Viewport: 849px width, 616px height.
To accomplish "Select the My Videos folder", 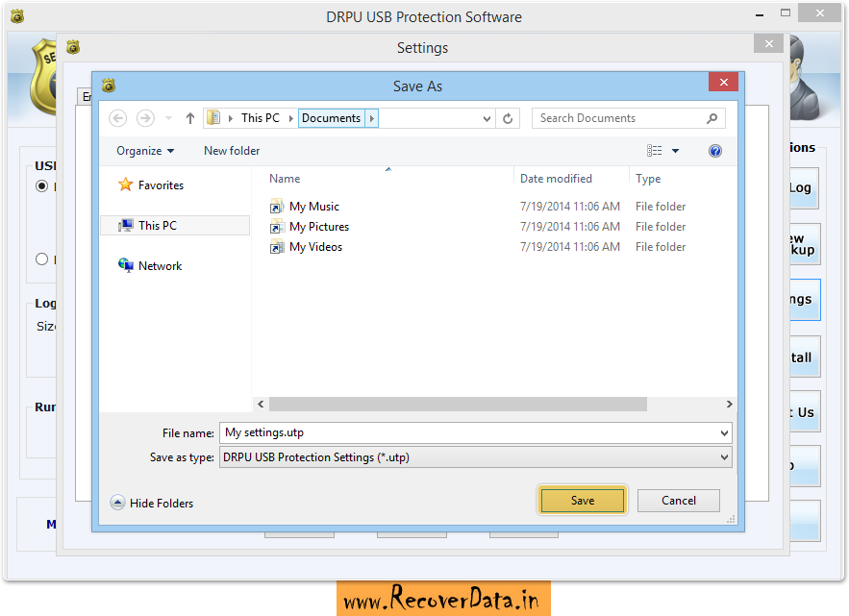I will coord(315,247).
